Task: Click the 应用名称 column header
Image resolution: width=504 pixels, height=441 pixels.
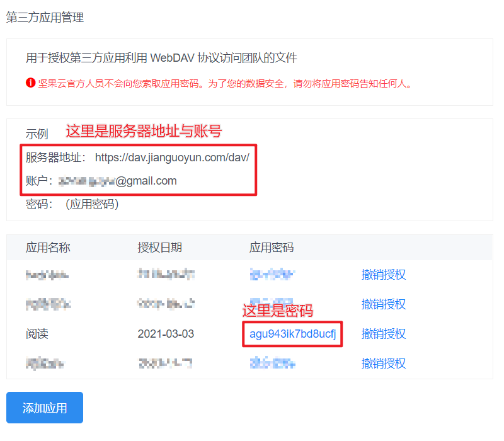Action: pos(48,248)
